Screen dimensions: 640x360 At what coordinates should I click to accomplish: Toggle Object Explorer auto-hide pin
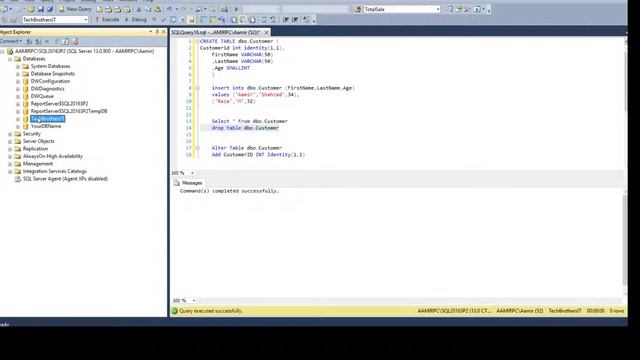pos(157,32)
